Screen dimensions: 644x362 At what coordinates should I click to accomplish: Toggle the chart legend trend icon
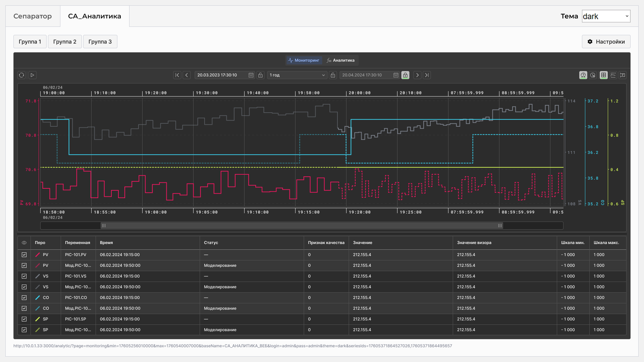613,75
